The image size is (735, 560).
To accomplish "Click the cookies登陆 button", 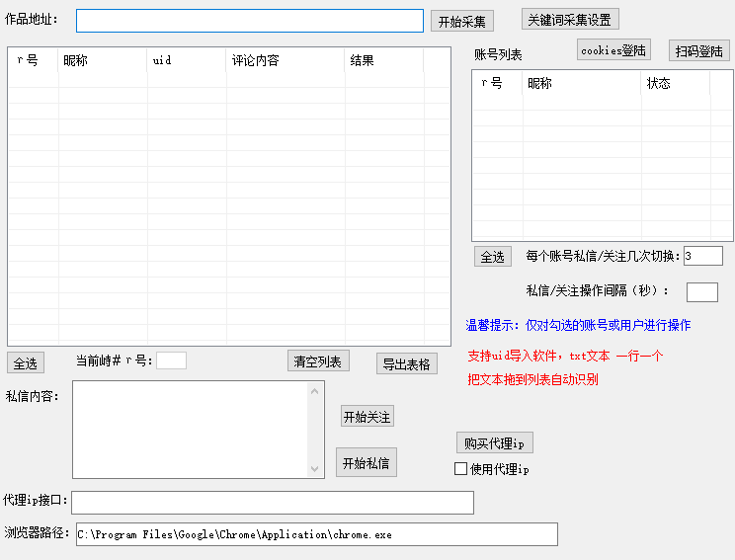I will point(613,49).
